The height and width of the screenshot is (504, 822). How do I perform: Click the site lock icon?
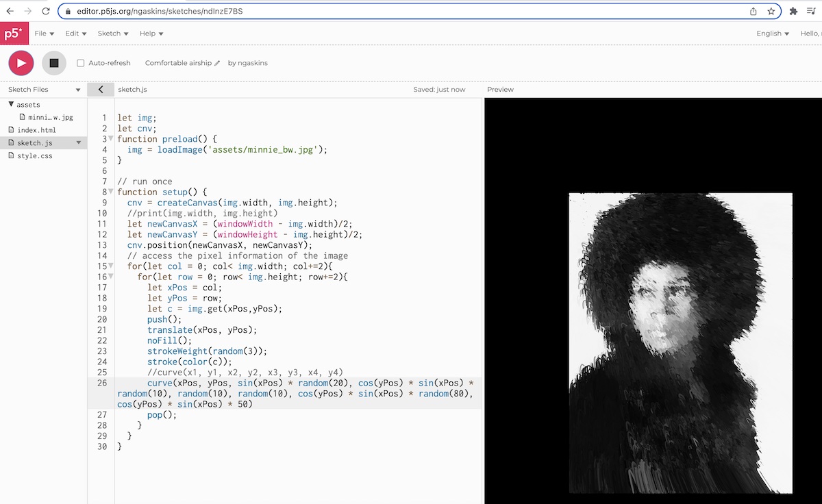tap(68, 12)
